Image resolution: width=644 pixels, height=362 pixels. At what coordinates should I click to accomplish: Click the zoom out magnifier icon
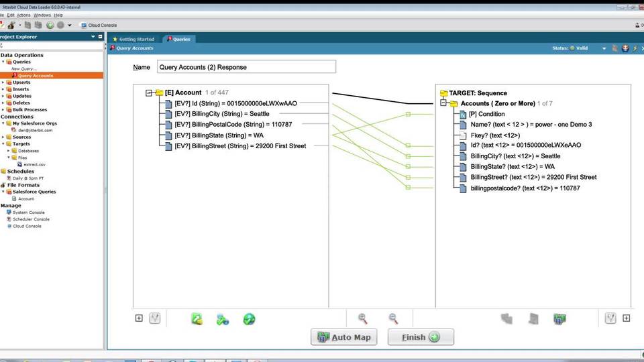point(394,319)
